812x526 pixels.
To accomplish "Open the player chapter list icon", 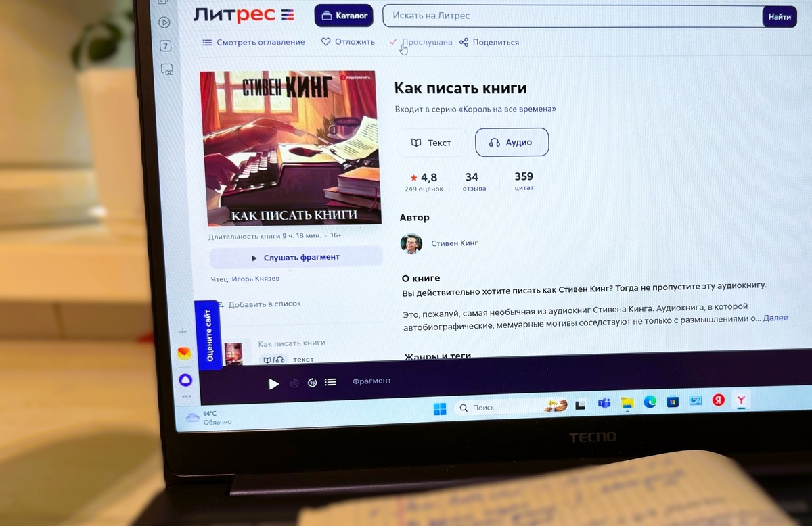I will pos(330,382).
